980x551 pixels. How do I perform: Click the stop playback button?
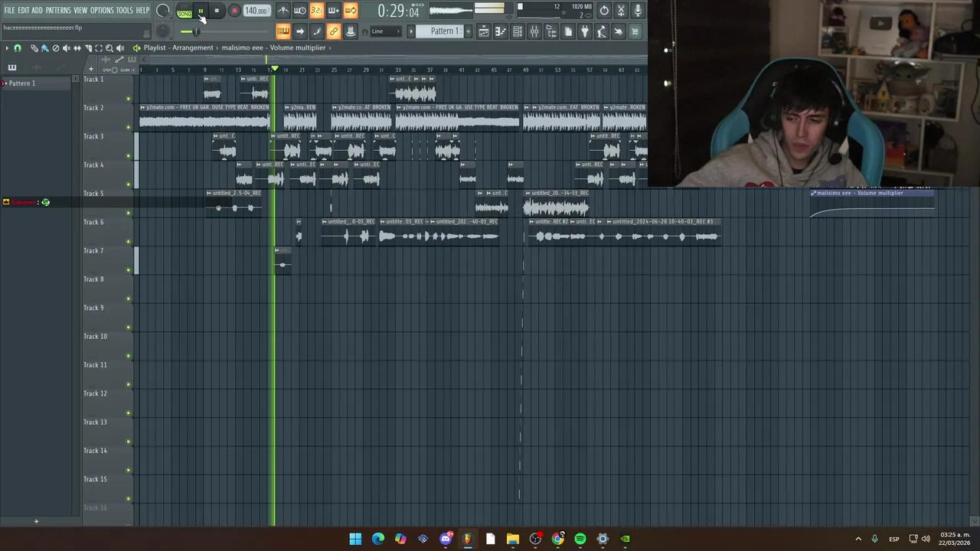tap(217, 11)
